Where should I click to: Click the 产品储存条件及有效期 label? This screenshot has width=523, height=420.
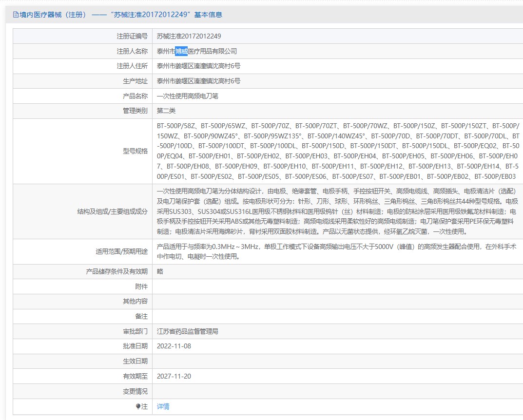(117, 271)
